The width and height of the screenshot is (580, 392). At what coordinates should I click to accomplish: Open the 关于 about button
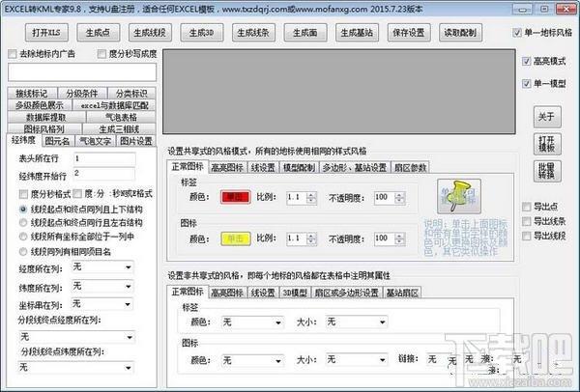coord(547,117)
